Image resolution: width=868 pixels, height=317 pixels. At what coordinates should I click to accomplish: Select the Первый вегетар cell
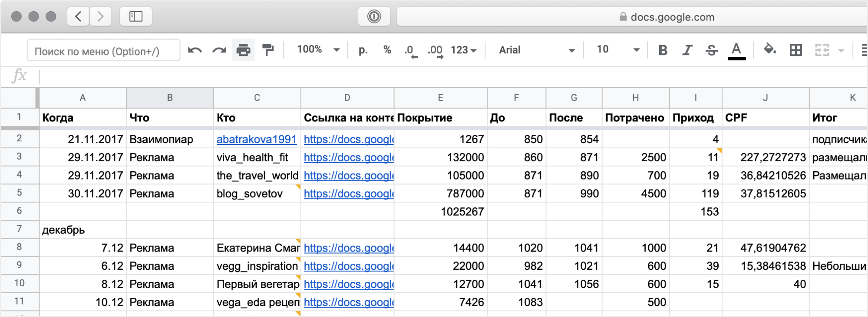tap(257, 284)
